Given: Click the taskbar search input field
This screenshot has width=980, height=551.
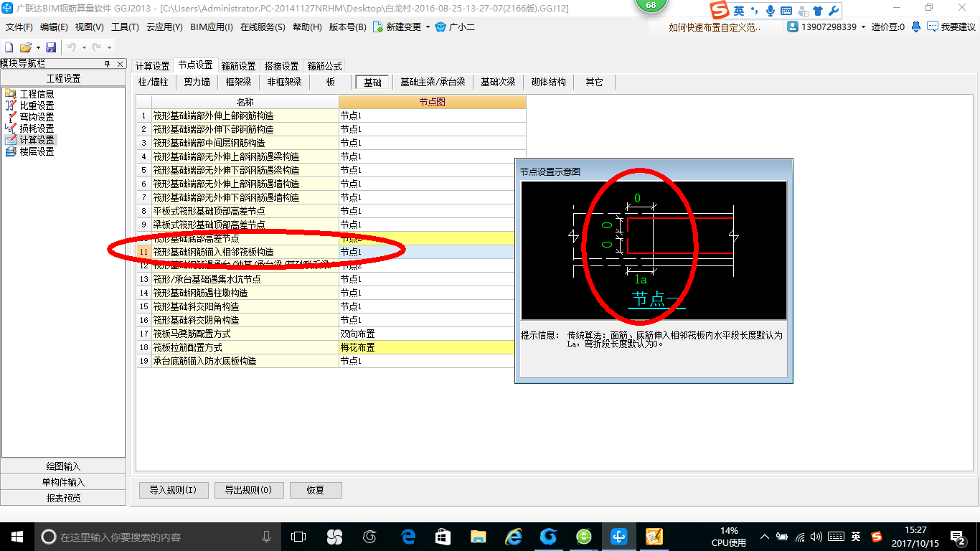Looking at the screenshot, I should tap(158, 536).
